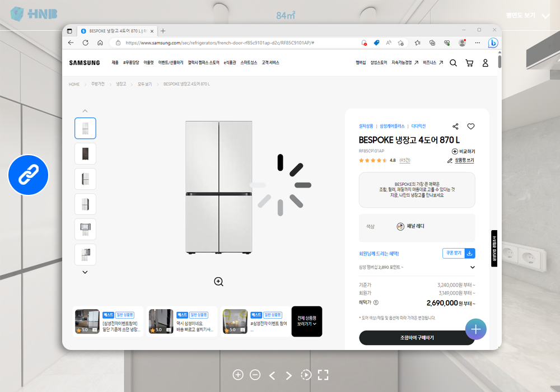560x392 pixels.
Task: Go back in the browser
Action: coord(71,43)
